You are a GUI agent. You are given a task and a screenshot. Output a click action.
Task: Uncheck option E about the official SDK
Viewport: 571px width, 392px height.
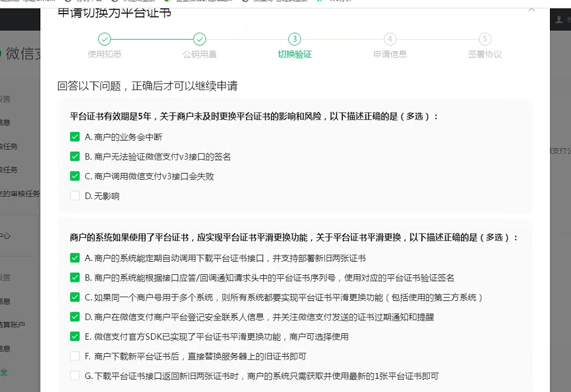point(75,337)
